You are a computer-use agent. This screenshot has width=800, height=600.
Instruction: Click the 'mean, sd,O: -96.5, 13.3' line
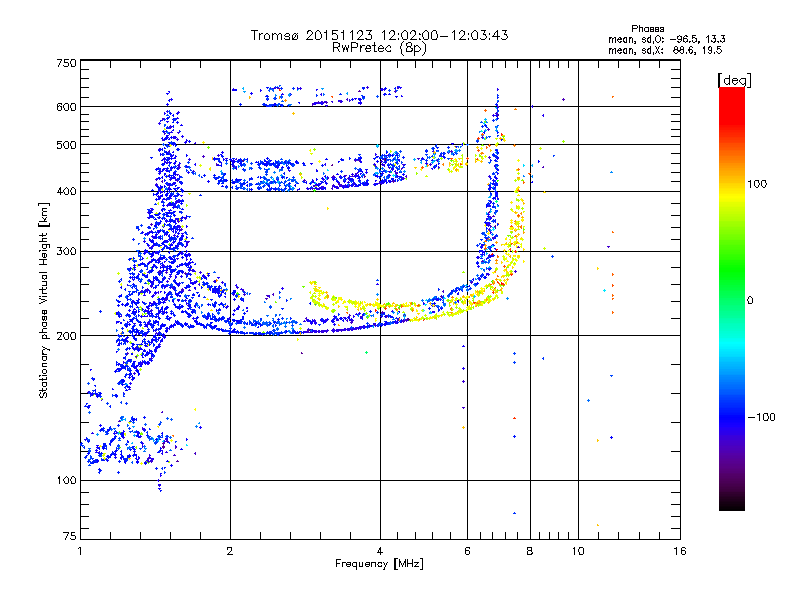[666, 39]
